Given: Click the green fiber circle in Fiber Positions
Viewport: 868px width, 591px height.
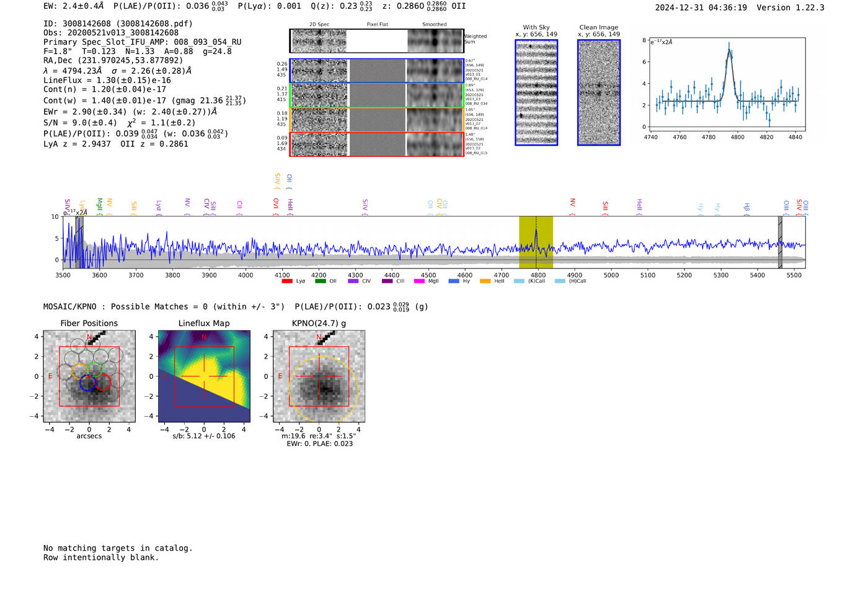Looking at the screenshot, I should [x=94, y=368].
